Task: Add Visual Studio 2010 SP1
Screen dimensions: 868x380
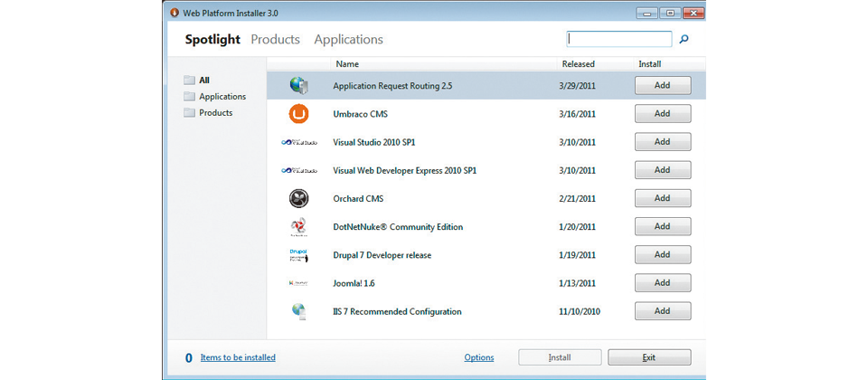Action: pos(663,142)
